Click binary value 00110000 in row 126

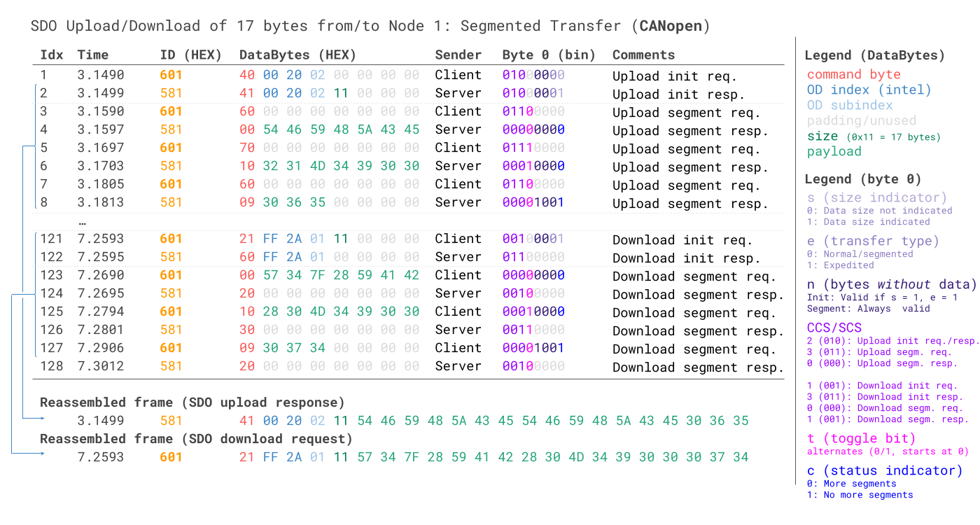click(533, 330)
